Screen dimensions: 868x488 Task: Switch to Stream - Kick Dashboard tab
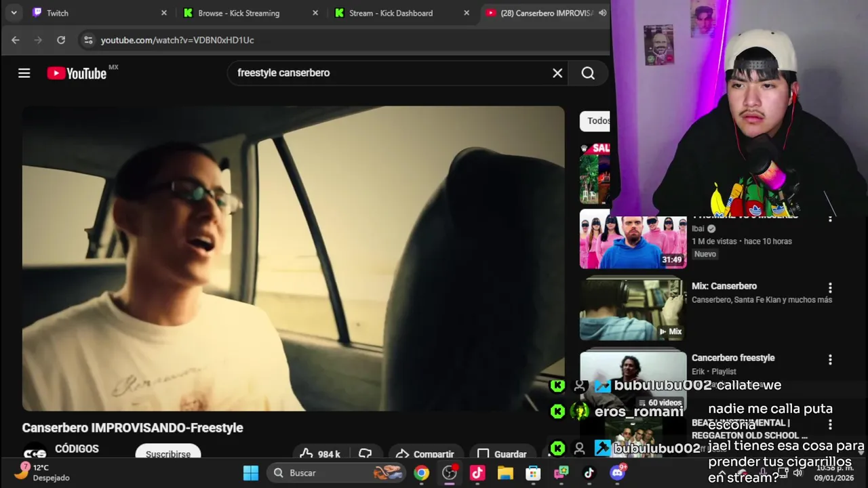coord(401,13)
